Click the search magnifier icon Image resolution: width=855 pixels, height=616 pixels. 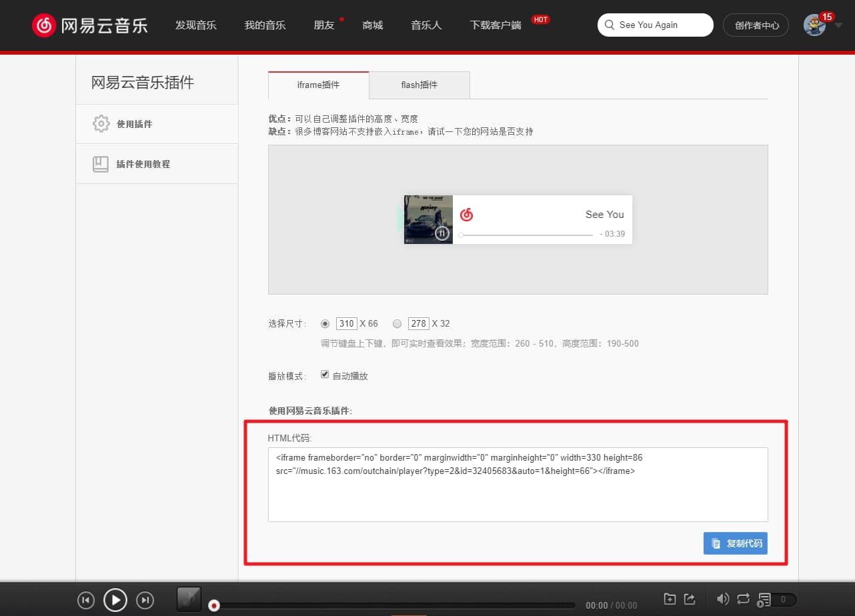(x=609, y=25)
